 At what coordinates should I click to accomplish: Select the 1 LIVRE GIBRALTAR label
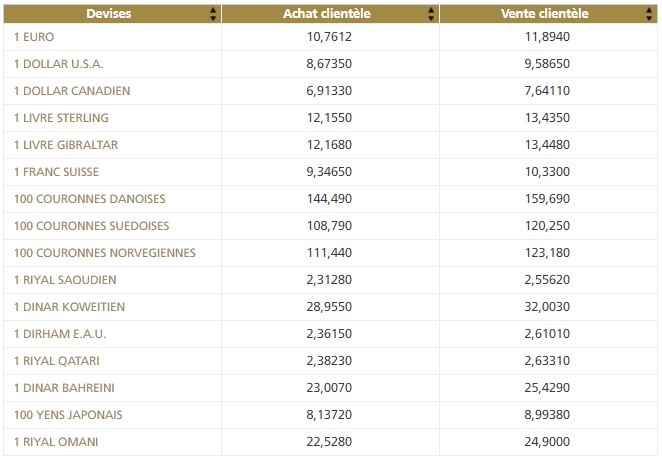pos(66,145)
